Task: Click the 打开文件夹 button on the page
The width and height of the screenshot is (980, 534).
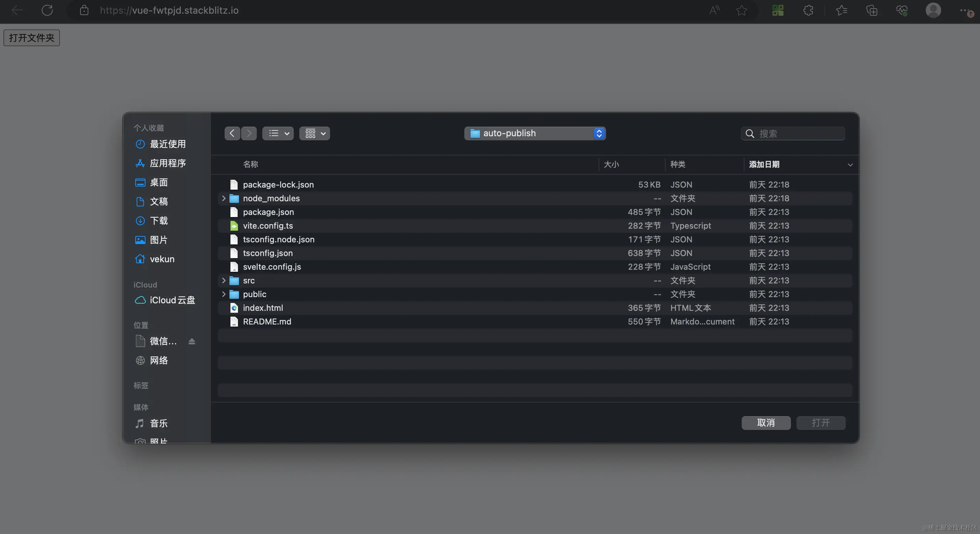Action: (x=32, y=38)
